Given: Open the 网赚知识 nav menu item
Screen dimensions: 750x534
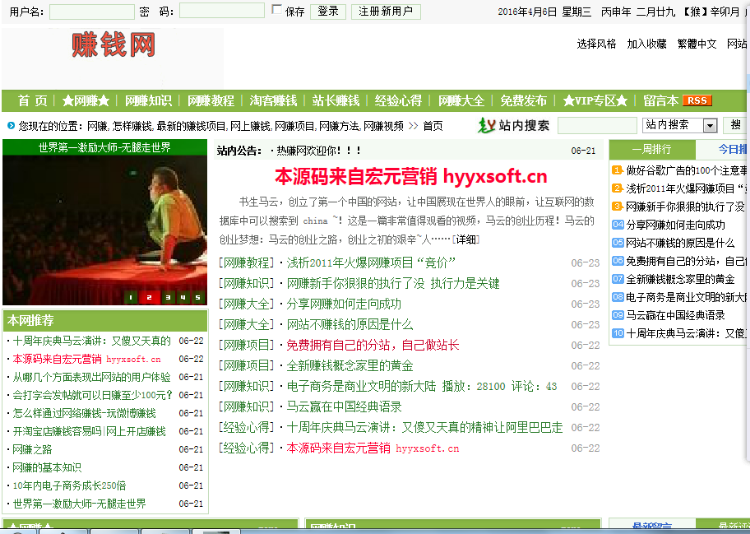Looking at the screenshot, I should click(x=148, y=100).
